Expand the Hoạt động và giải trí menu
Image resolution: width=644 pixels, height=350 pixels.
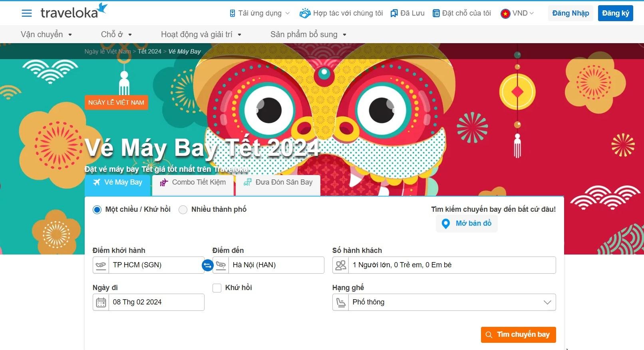coord(201,34)
